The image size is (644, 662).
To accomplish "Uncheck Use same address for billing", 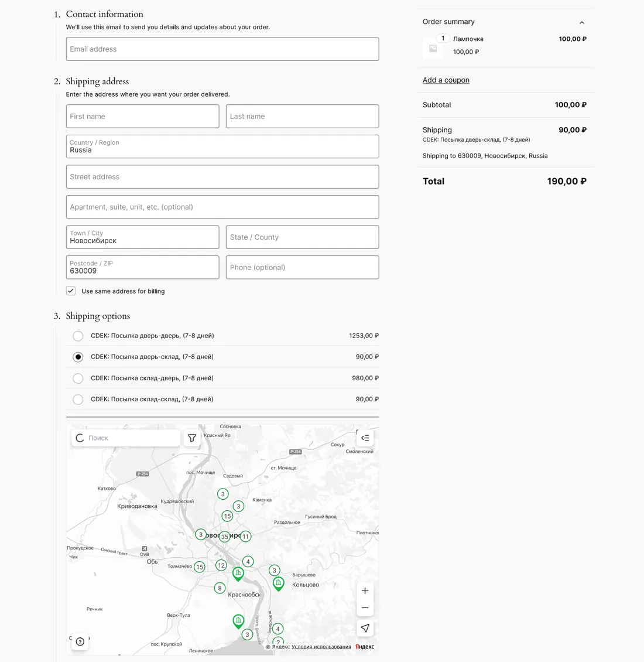I will [x=71, y=291].
